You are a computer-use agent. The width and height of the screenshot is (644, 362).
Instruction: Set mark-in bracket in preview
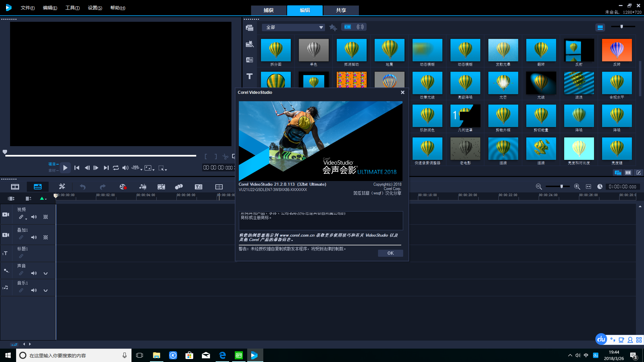(x=206, y=157)
